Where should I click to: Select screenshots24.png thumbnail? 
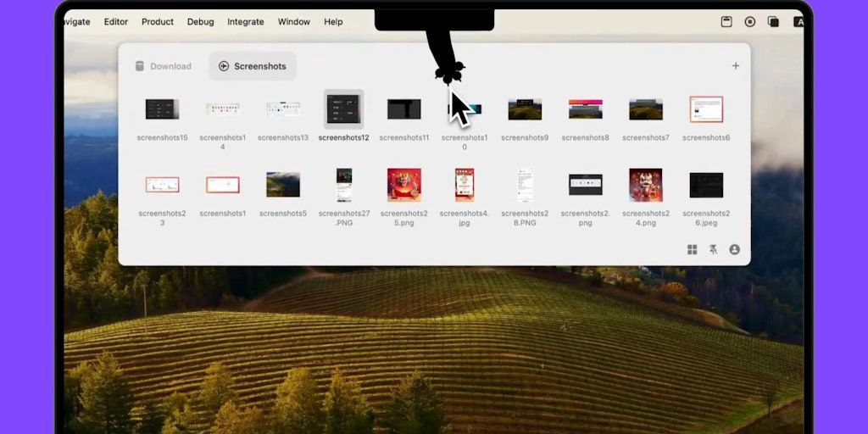tap(645, 185)
